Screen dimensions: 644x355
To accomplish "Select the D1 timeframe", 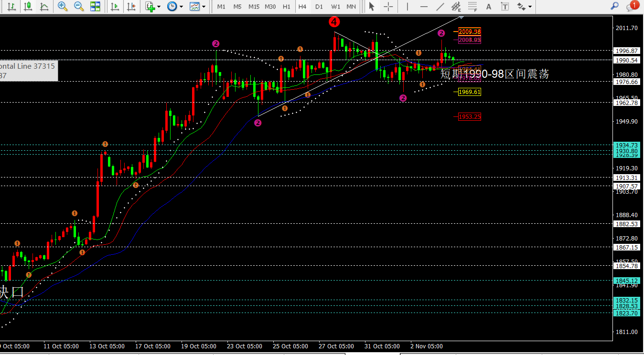I will [319, 7].
